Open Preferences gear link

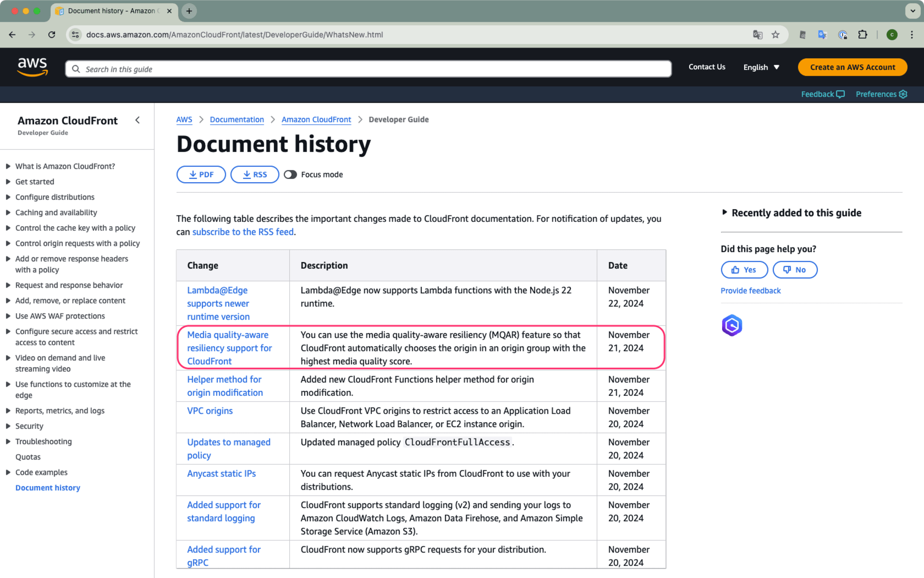point(881,94)
